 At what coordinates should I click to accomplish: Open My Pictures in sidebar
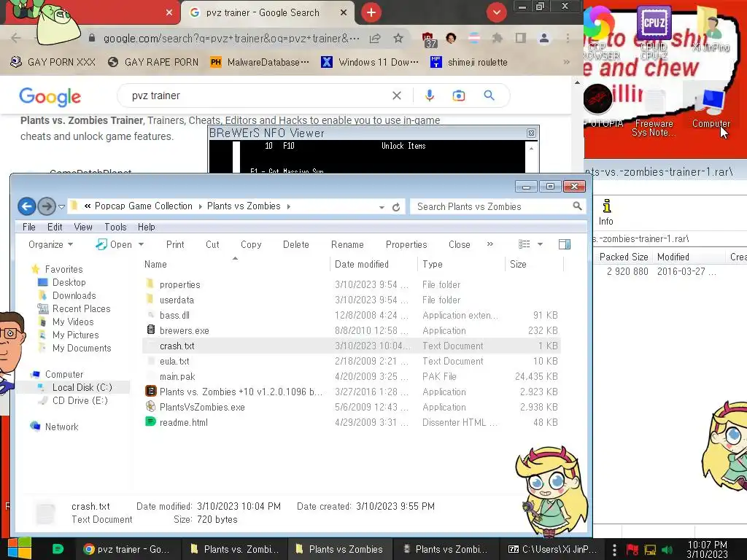(x=75, y=335)
